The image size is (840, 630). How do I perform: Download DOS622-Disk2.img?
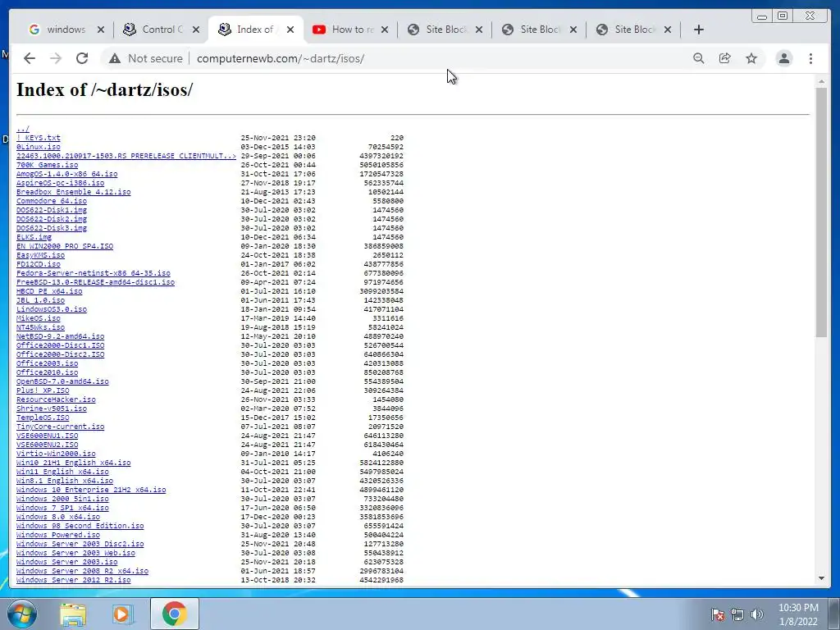tap(52, 219)
